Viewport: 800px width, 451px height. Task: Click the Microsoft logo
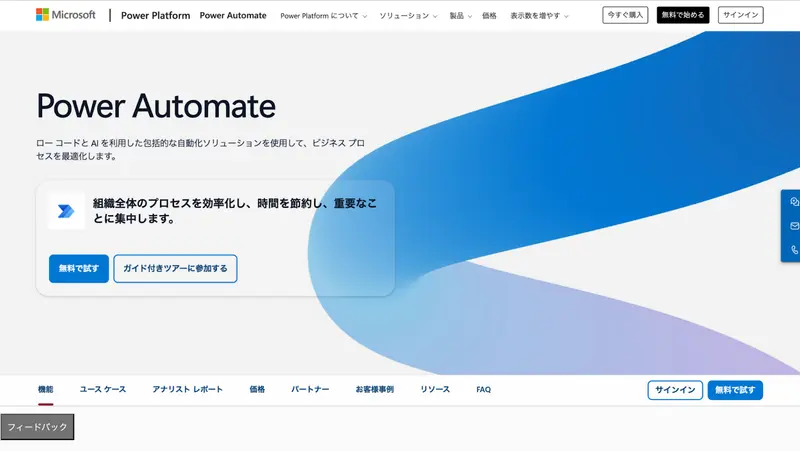click(x=65, y=15)
